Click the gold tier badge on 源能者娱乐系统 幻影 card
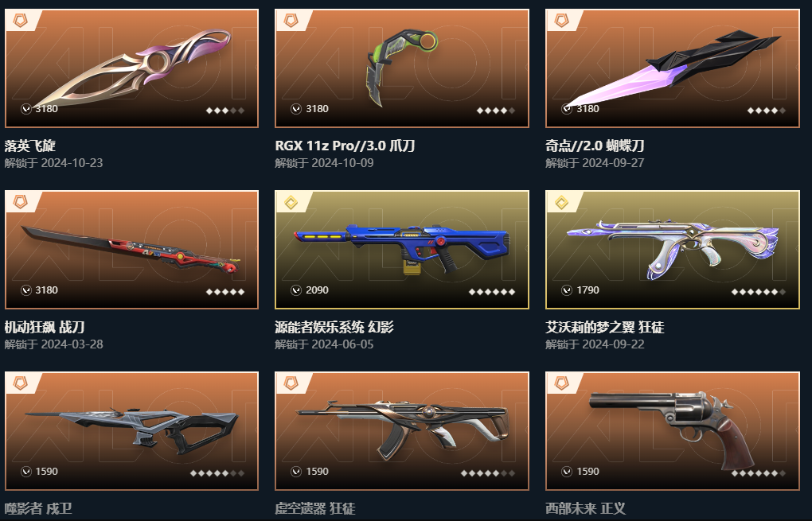 pyautogui.click(x=291, y=202)
